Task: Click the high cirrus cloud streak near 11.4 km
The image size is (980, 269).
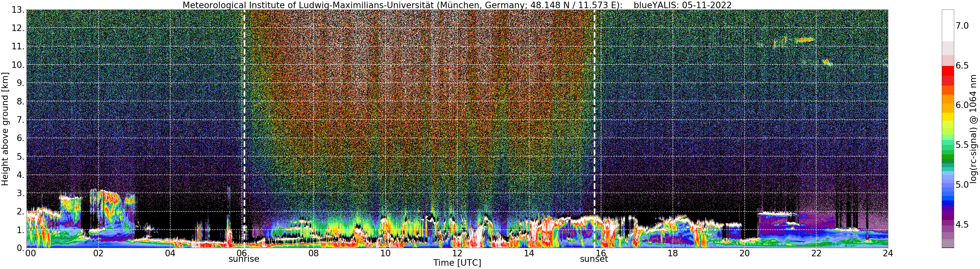Action: [x=805, y=40]
